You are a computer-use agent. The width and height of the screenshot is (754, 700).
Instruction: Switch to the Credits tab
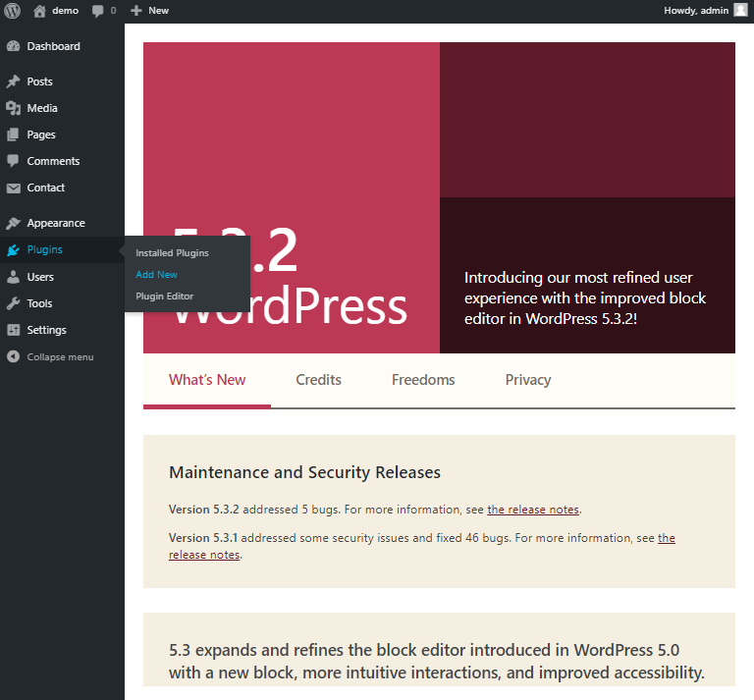click(x=318, y=380)
